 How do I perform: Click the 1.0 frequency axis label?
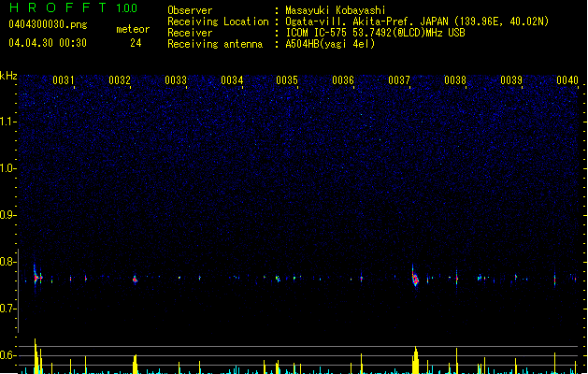[7, 168]
